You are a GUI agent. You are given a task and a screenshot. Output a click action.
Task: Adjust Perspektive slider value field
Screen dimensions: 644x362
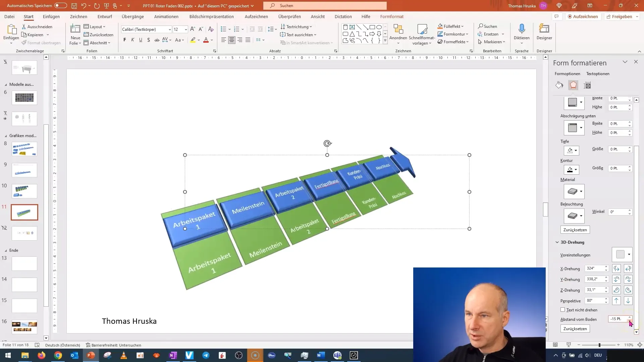[595, 301]
